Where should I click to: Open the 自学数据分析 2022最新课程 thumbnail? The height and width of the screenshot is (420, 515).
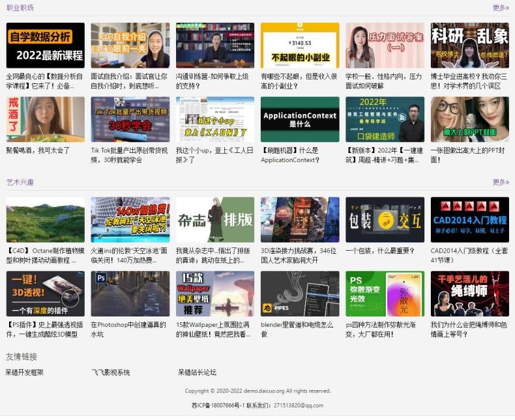coord(46,46)
